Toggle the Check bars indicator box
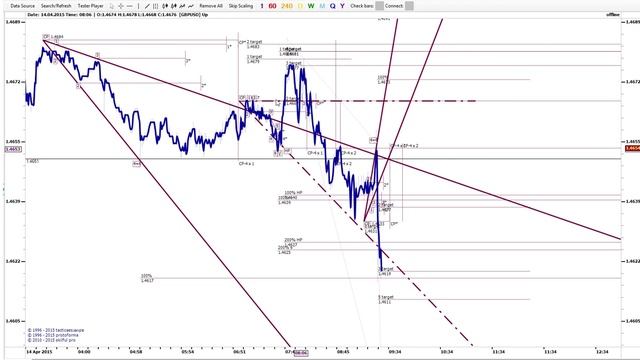 pyautogui.click(x=380, y=6)
